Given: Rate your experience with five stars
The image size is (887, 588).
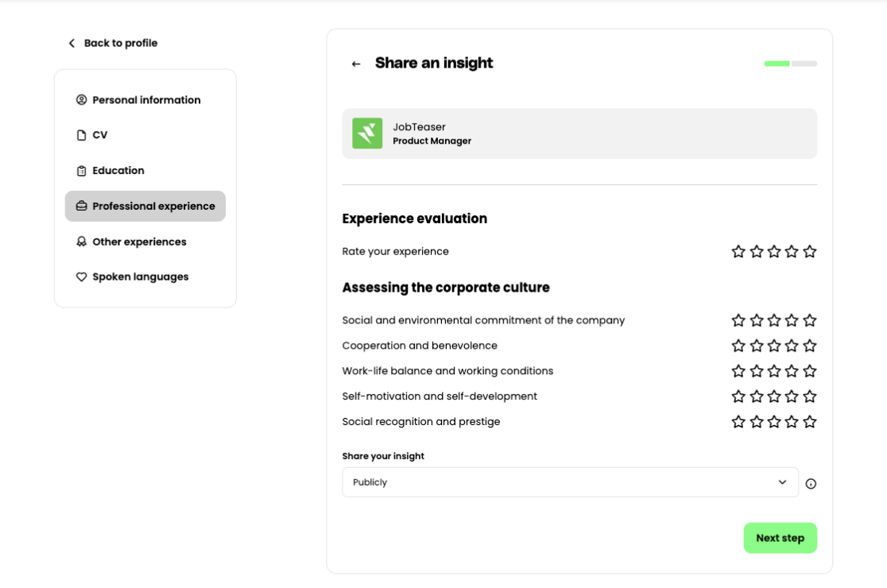Looking at the screenshot, I should coord(809,252).
